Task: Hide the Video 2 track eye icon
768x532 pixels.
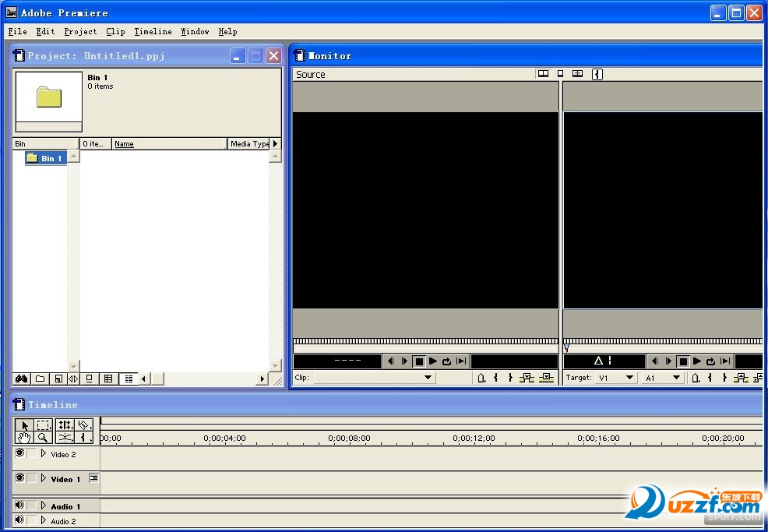Action: point(19,453)
